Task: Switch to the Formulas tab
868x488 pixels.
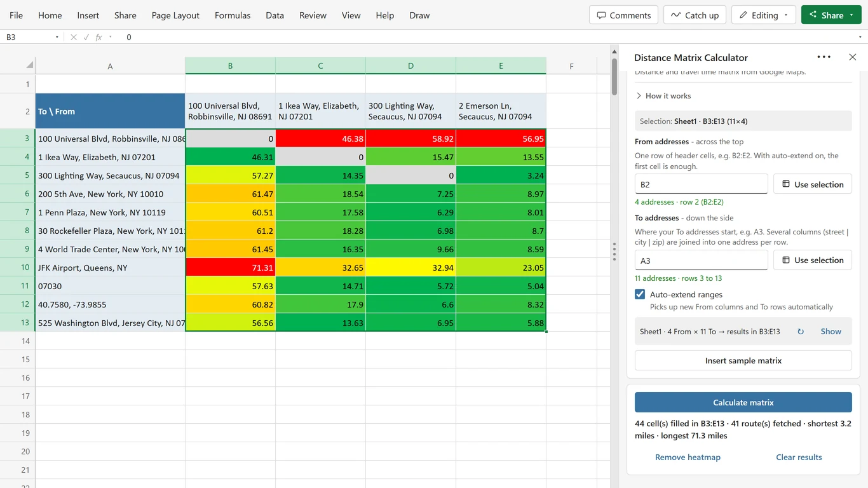Action: pyautogui.click(x=233, y=15)
